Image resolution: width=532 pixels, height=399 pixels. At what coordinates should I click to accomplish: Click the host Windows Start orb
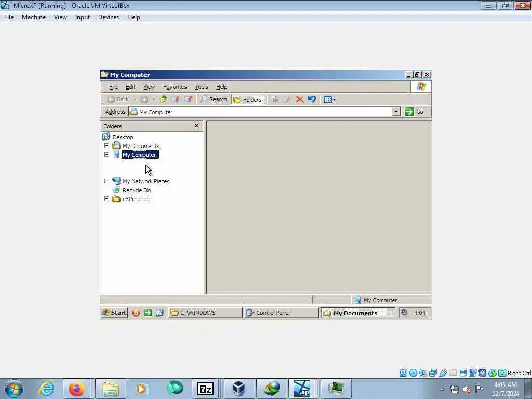14,389
